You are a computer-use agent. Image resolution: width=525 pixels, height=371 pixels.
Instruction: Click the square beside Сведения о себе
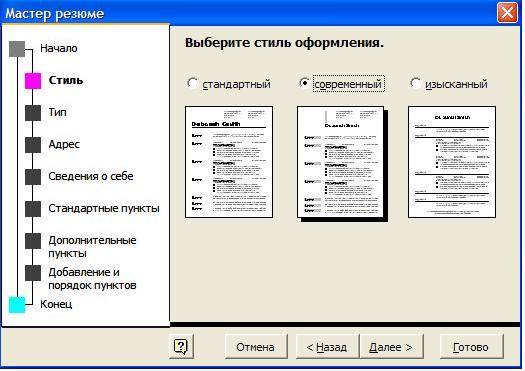[33, 177]
